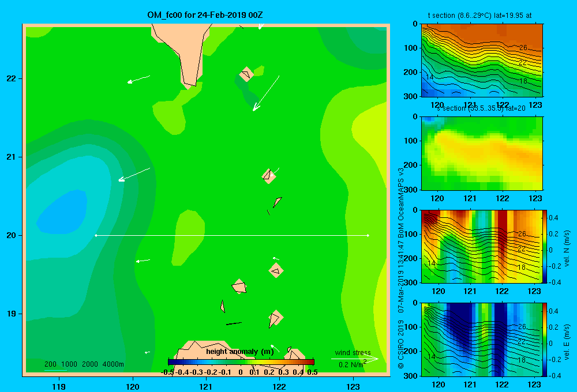Click latitude label 22 on the main map

click(12, 78)
